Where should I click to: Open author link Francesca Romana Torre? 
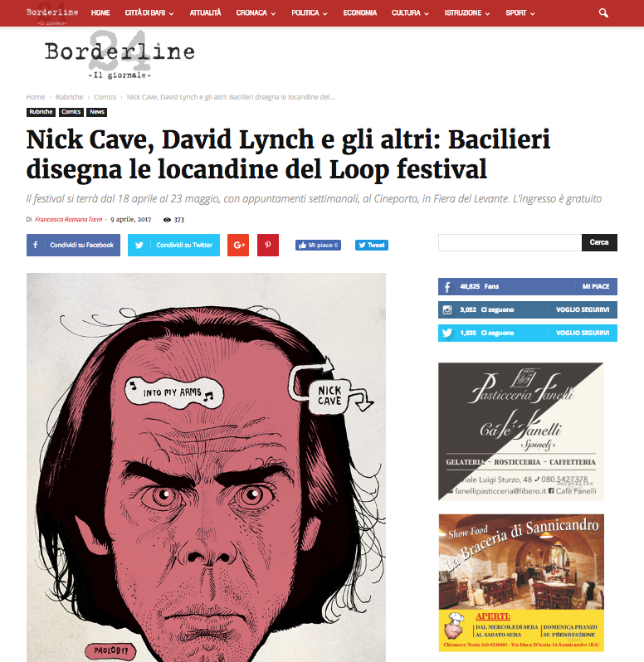[68, 219]
